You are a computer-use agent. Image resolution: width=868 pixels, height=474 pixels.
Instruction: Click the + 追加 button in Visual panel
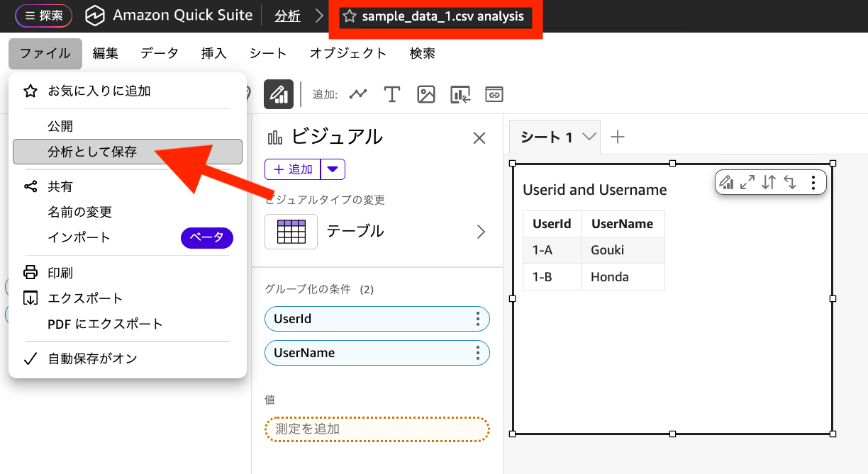[292, 169]
